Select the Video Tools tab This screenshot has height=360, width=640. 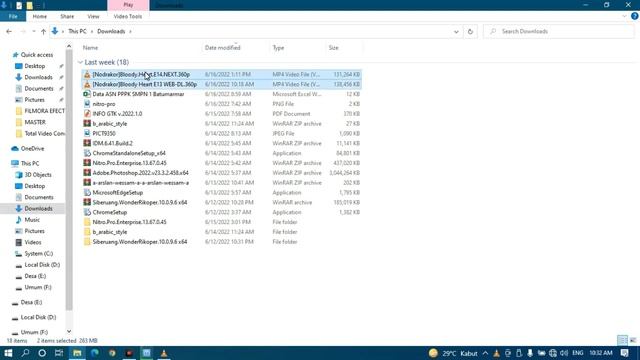(128, 16)
